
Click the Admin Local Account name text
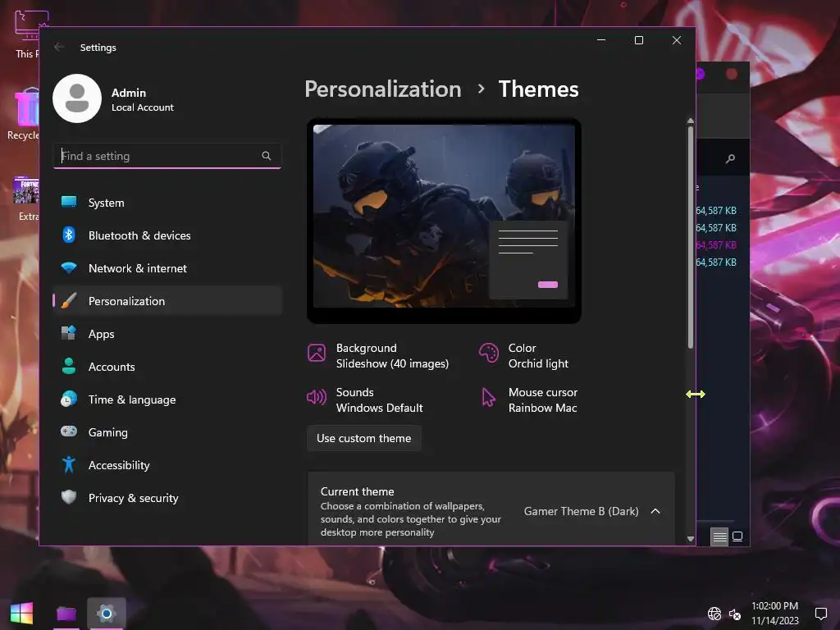(x=142, y=99)
